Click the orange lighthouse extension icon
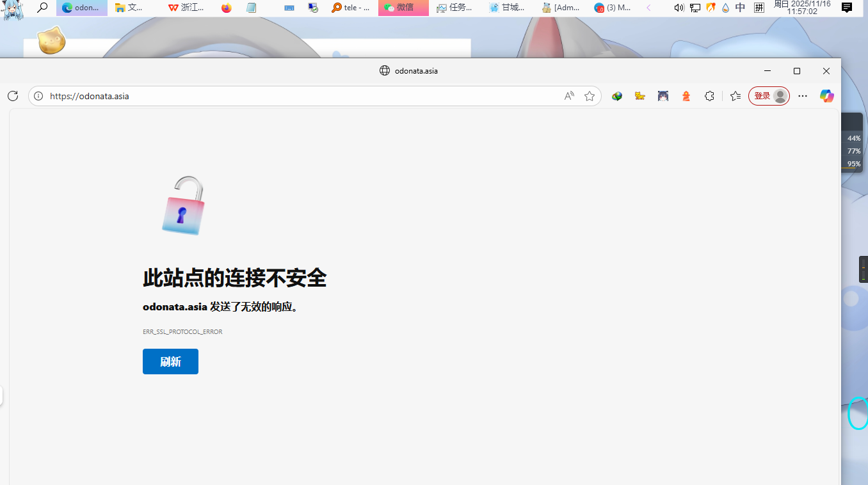 point(686,96)
